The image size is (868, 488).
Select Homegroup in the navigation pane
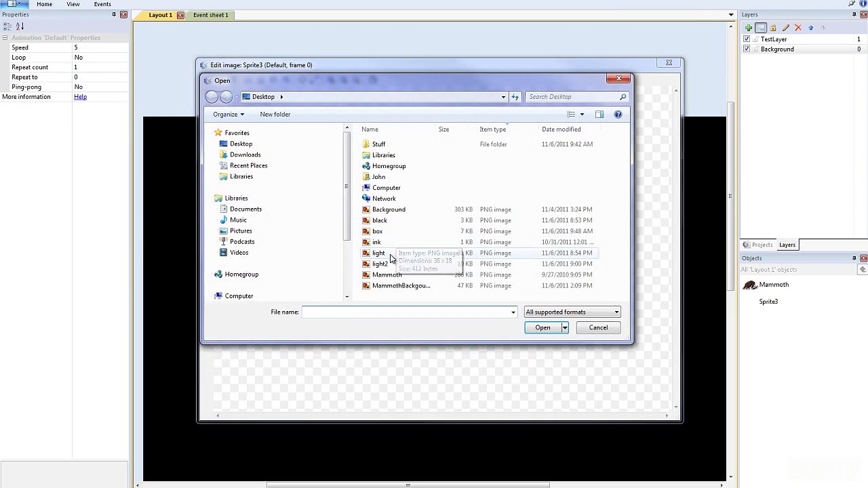[241, 274]
